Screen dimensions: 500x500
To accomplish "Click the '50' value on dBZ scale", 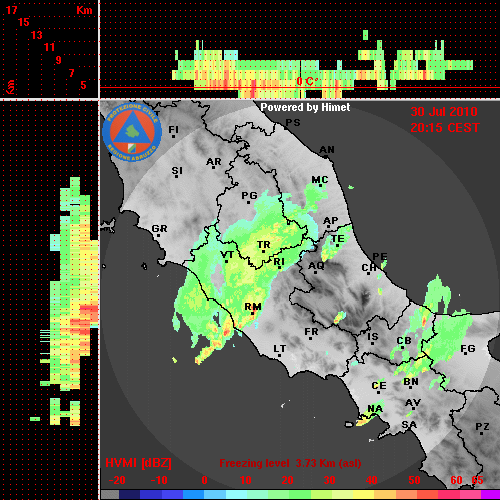I will (x=414, y=480).
